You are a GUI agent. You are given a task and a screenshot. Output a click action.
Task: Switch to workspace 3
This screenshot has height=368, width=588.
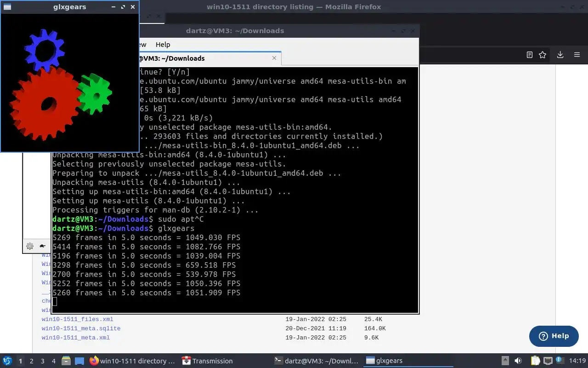(x=43, y=361)
